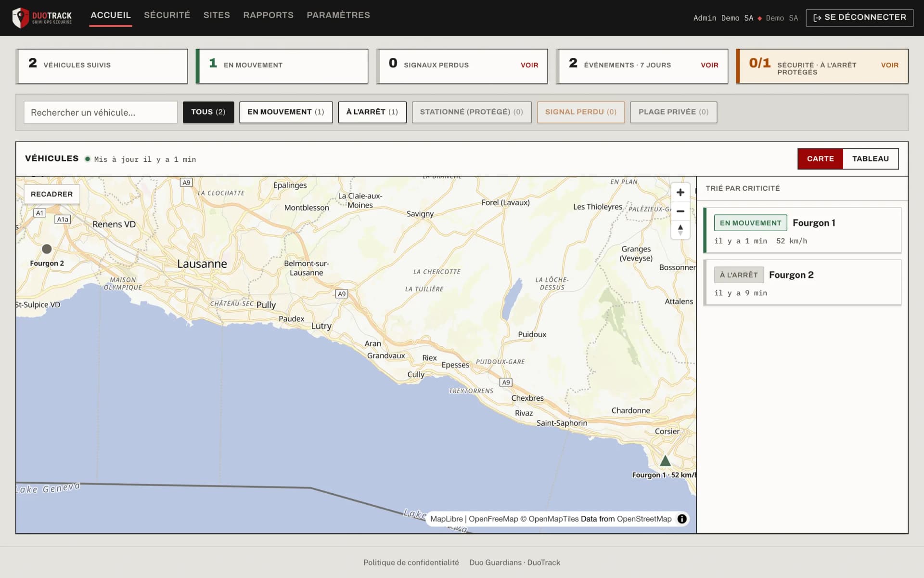Filter by Plage privée (0)
Viewport: 924px width, 578px height.
674,112
